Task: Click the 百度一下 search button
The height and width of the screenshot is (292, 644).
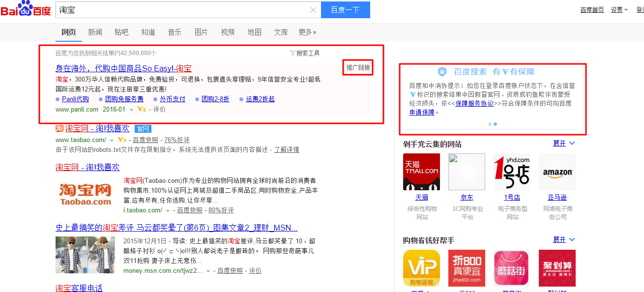Action: 345,10
